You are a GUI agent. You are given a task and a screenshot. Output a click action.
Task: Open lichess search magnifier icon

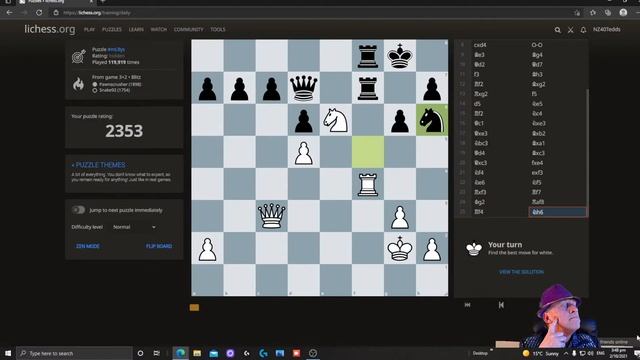click(558, 30)
